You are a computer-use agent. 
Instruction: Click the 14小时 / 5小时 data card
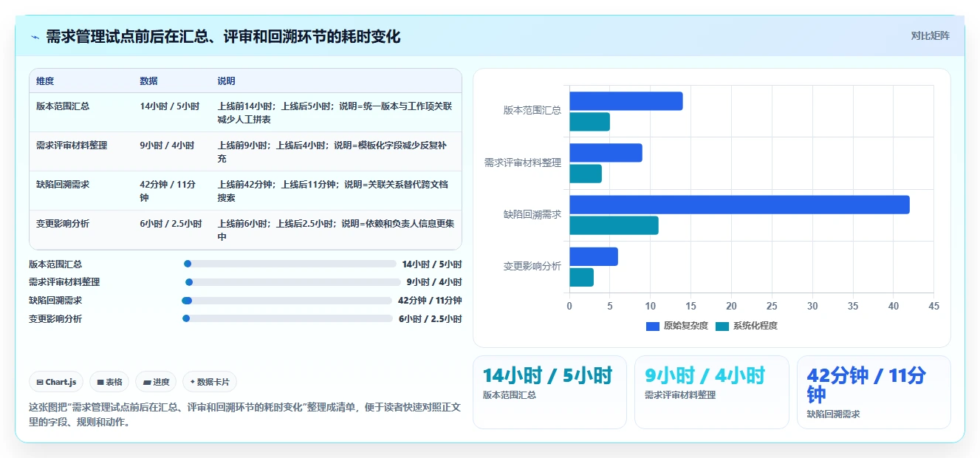click(549, 392)
